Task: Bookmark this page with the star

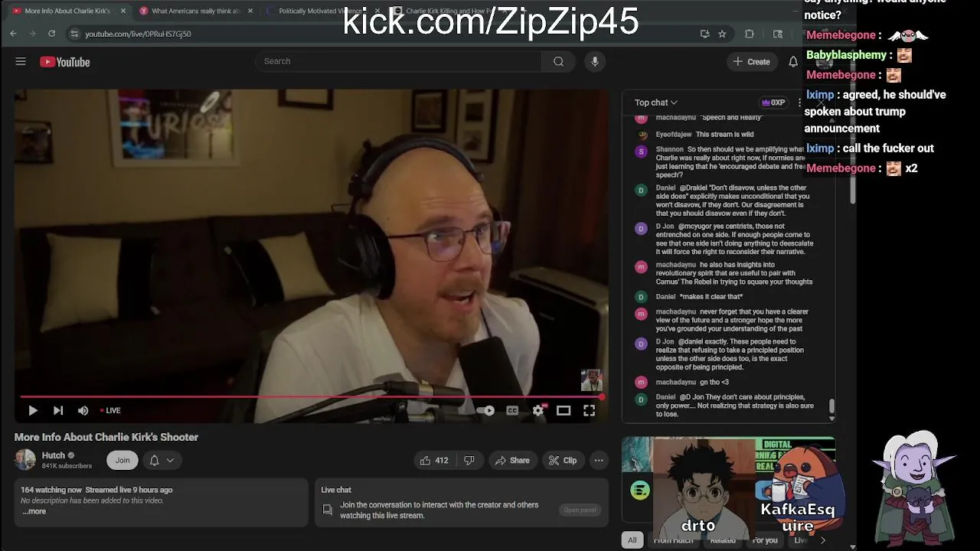Action: tap(721, 34)
